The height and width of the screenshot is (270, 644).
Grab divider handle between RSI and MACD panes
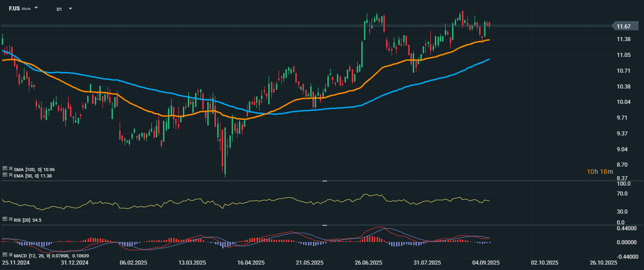[324, 225]
